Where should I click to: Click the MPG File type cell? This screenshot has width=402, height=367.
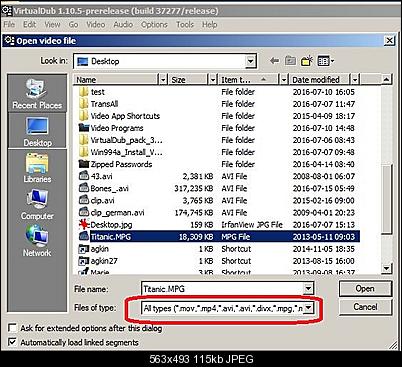[236, 237]
